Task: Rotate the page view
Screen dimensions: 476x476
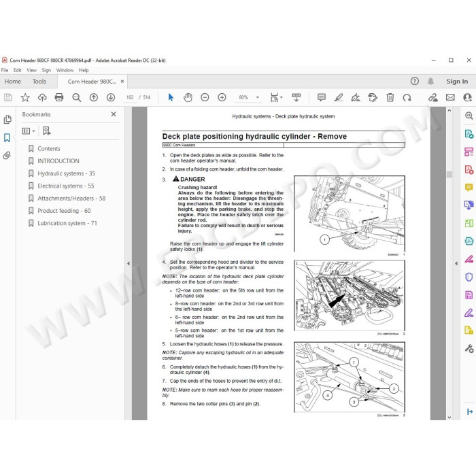Action: (407, 97)
